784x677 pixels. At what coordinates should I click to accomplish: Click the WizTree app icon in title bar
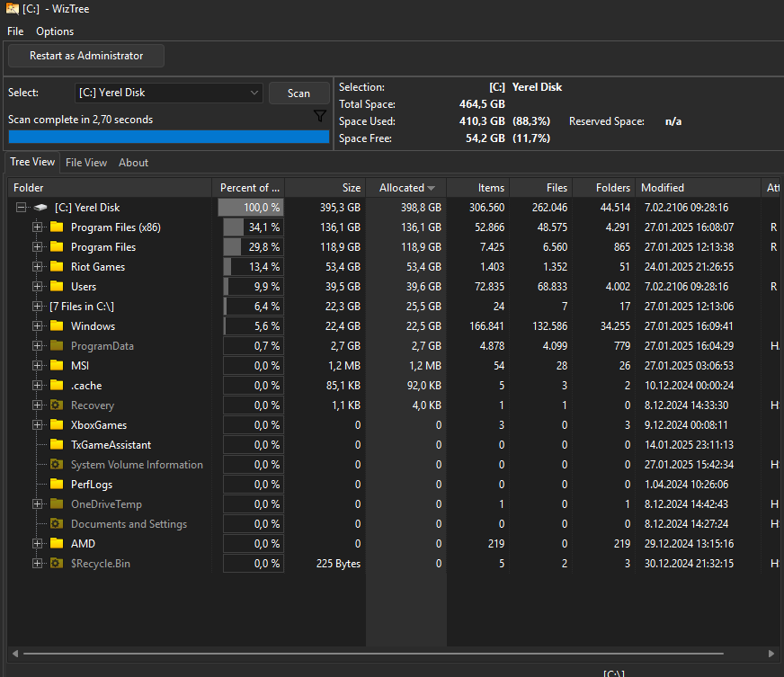pyautogui.click(x=13, y=8)
